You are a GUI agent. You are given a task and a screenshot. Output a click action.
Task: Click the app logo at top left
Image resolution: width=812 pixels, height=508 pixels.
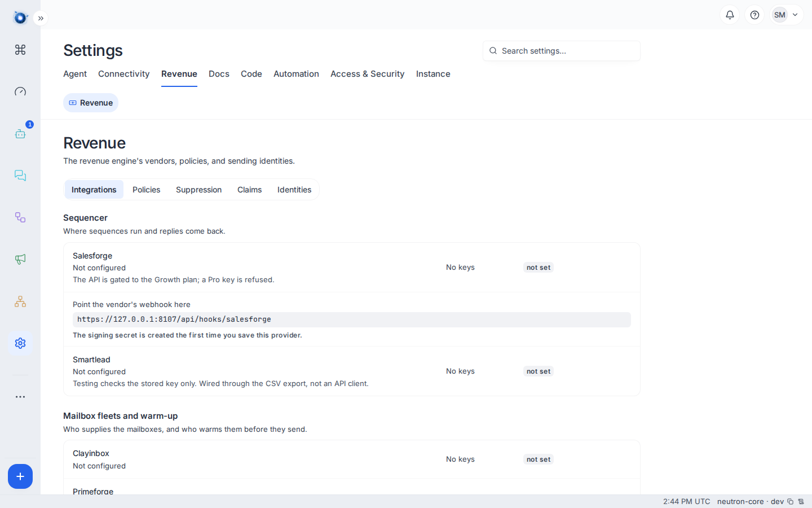pyautogui.click(x=20, y=18)
